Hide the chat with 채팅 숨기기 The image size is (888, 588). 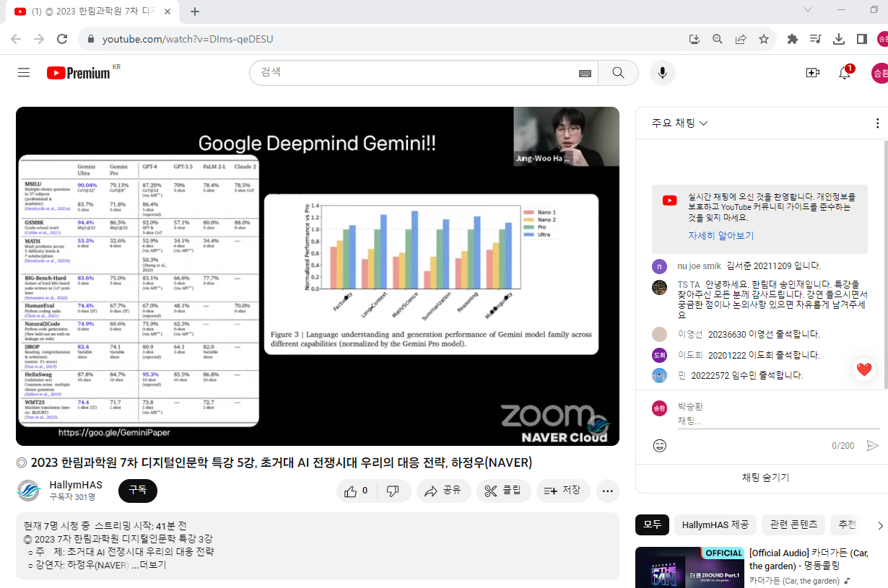[766, 478]
